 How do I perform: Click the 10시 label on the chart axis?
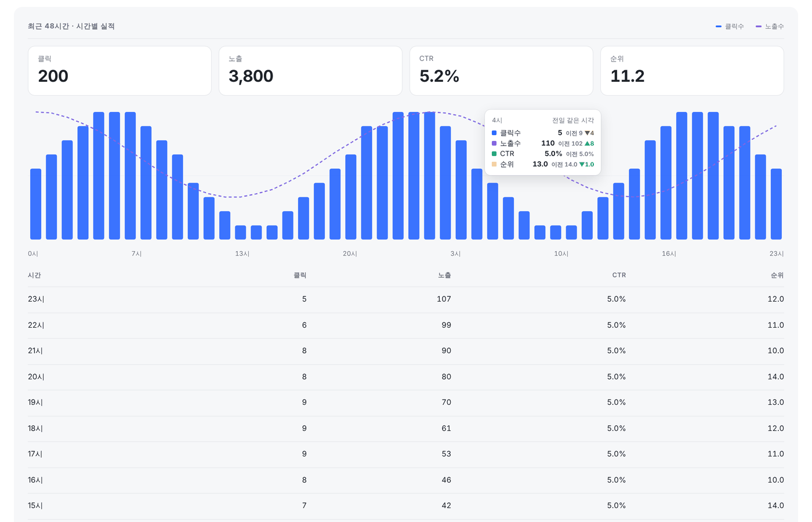[561, 254]
